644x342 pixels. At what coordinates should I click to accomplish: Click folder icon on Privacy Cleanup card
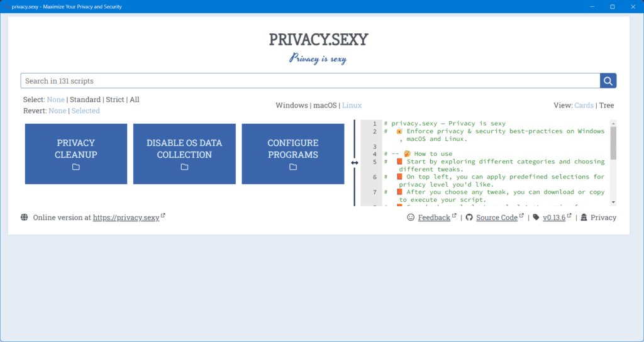coord(76,167)
